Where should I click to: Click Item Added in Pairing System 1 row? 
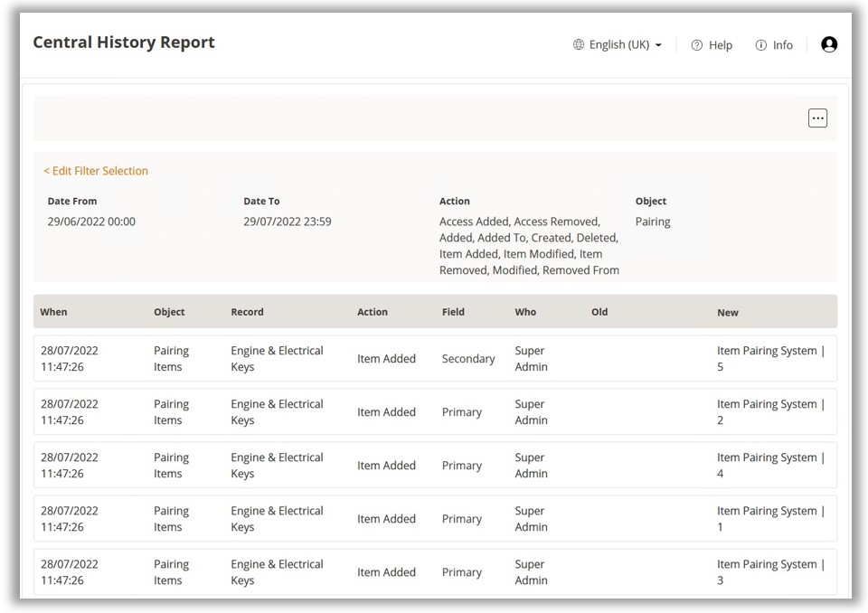pos(386,519)
